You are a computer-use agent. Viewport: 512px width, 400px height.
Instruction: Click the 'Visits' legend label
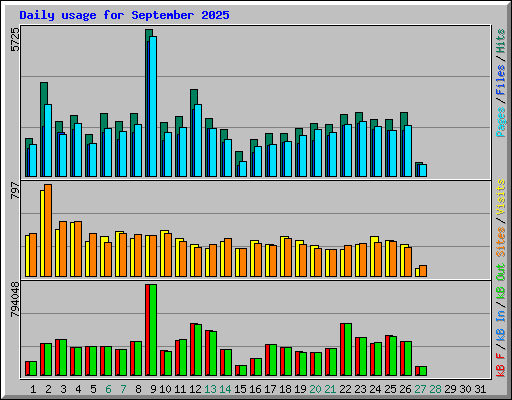[501, 197]
